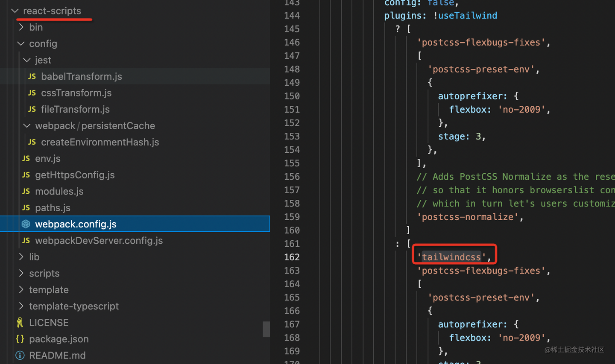Click the explorer sidebar scrollbar thumb
This screenshot has width=615, height=364.
point(266,329)
